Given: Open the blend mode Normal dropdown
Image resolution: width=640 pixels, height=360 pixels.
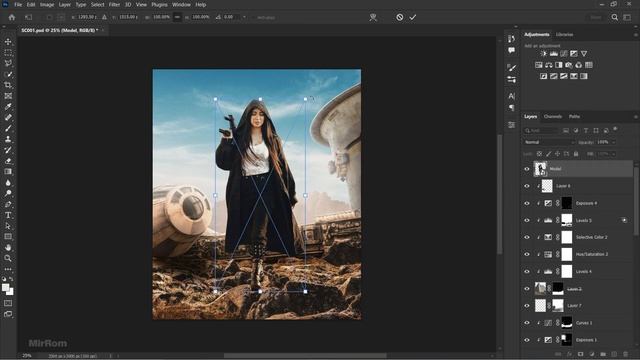Looking at the screenshot, I should 549,142.
